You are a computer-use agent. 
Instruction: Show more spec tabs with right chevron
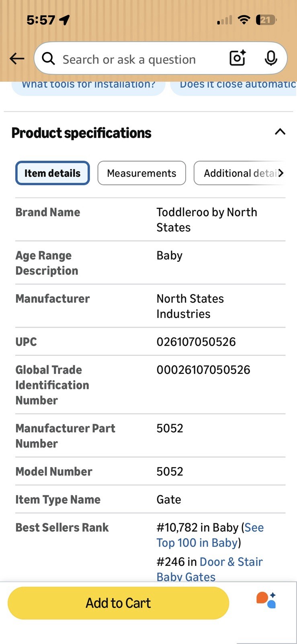[x=281, y=173]
